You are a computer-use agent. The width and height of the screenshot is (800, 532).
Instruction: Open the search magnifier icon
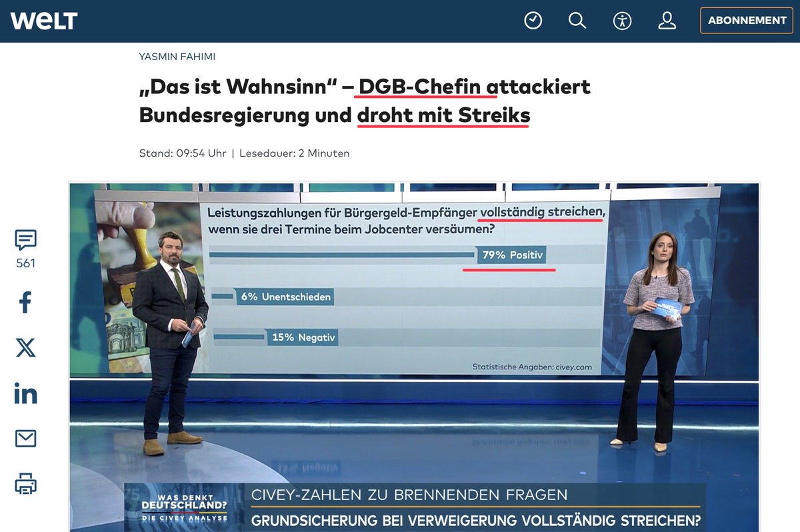[x=577, y=21]
